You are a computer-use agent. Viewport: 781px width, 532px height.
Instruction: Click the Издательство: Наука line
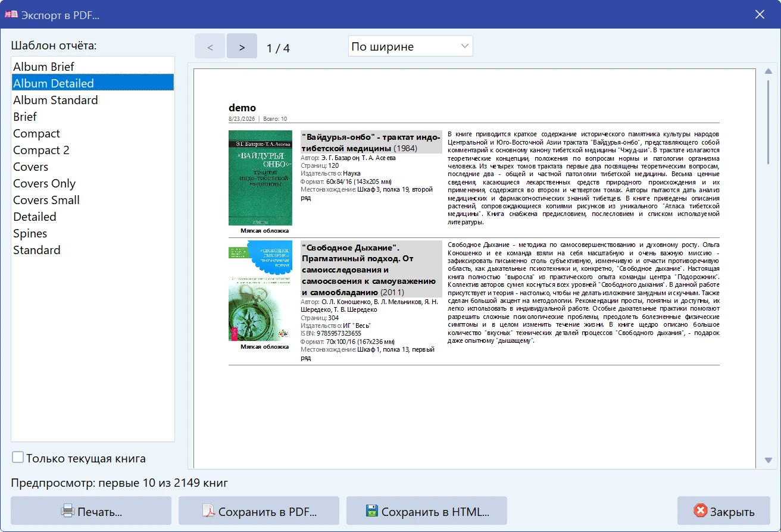coord(330,173)
